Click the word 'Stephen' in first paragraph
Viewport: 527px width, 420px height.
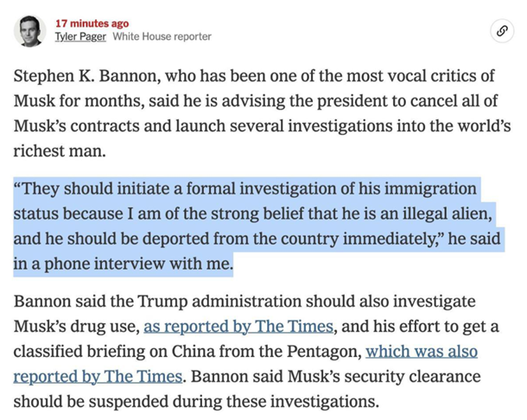tap(44, 76)
